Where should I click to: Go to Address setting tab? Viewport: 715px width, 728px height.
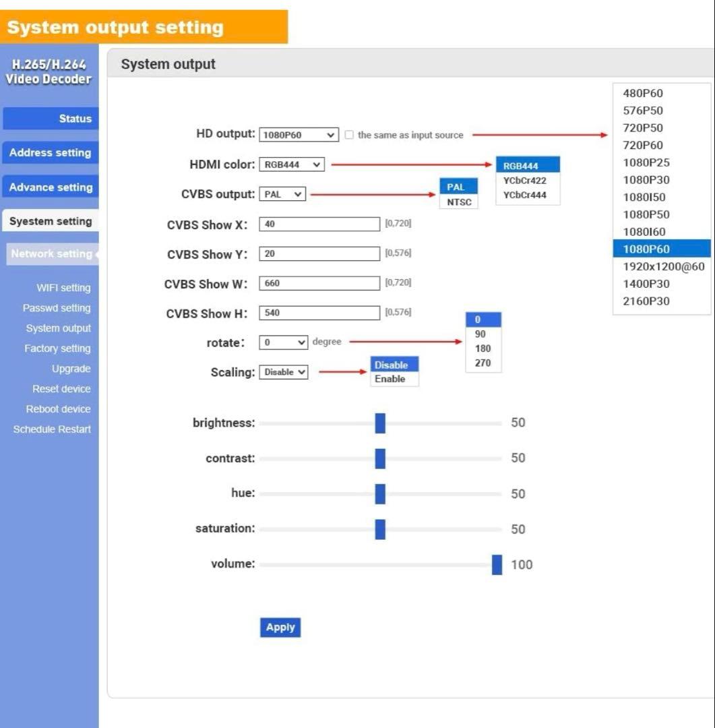[51, 153]
